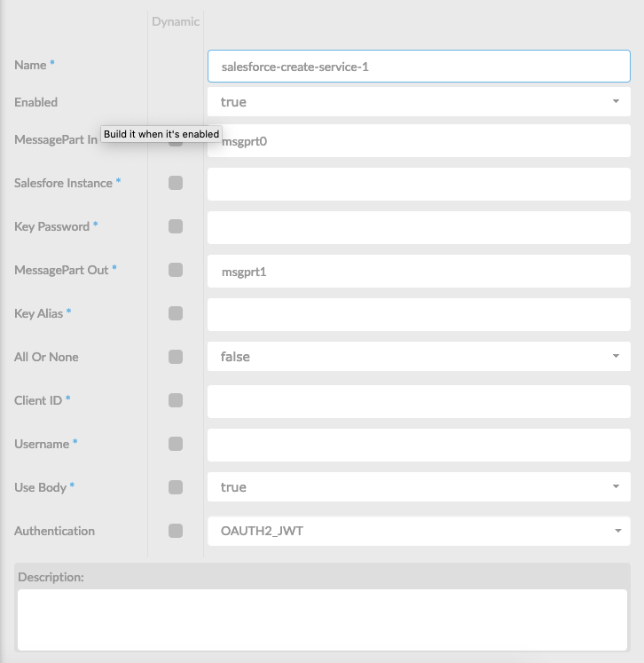
Task: Click the Name input field
Action: [x=419, y=66]
